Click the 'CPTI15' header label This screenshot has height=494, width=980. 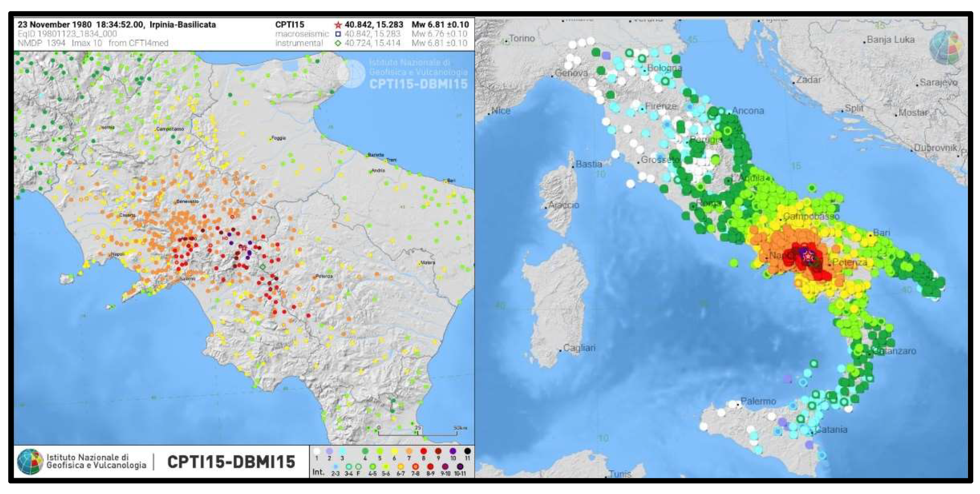tap(290, 25)
